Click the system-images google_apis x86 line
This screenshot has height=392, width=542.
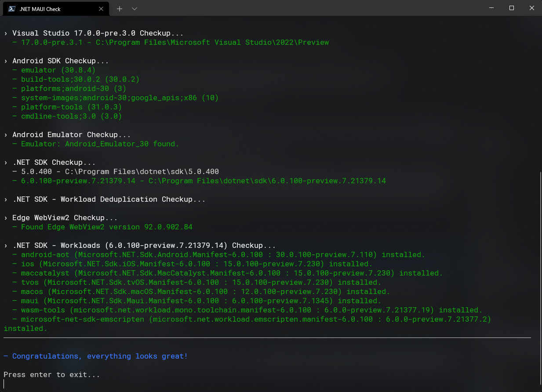tap(116, 98)
